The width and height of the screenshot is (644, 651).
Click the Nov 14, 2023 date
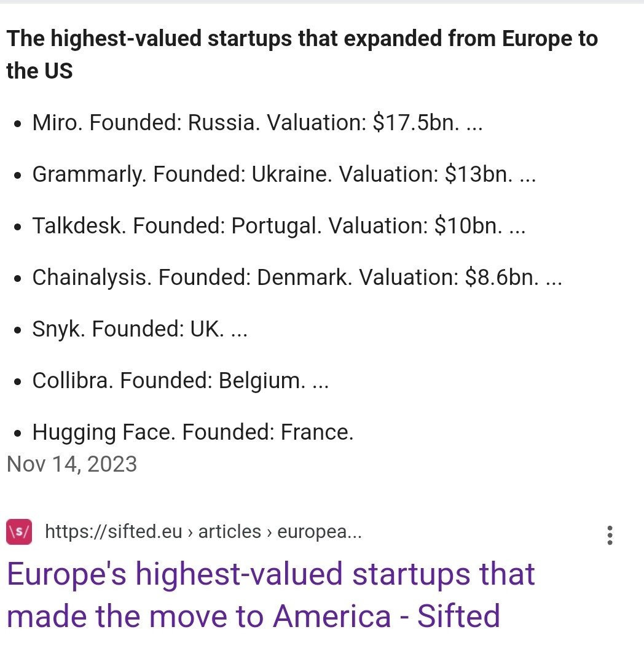pos(72,464)
